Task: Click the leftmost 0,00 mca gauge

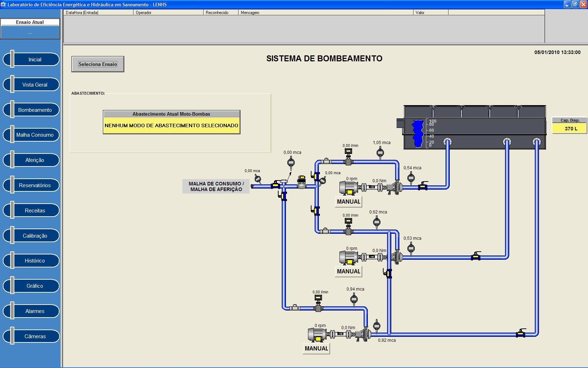Action: pyautogui.click(x=258, y=179)
